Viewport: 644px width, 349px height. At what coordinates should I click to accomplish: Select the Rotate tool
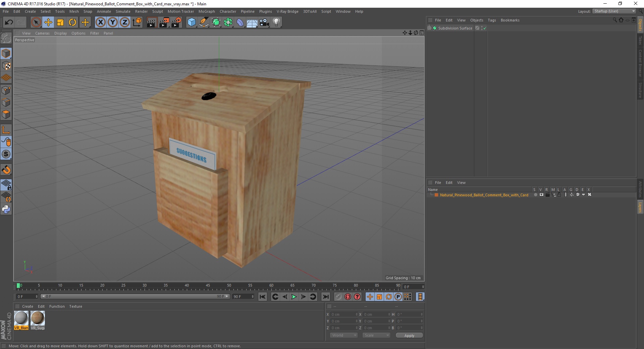click(72, 22)
